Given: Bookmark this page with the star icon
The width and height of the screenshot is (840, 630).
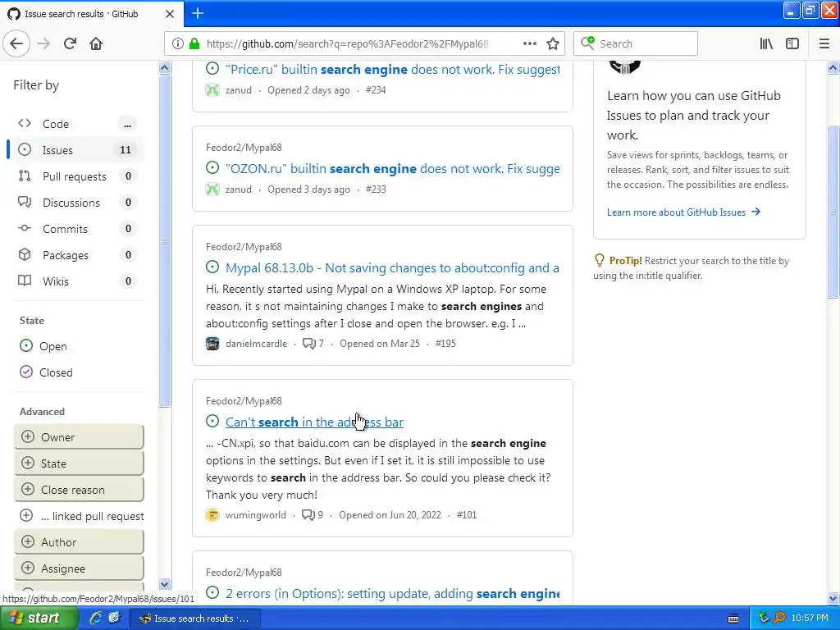Looking at the screenshot, I should 553,43.
